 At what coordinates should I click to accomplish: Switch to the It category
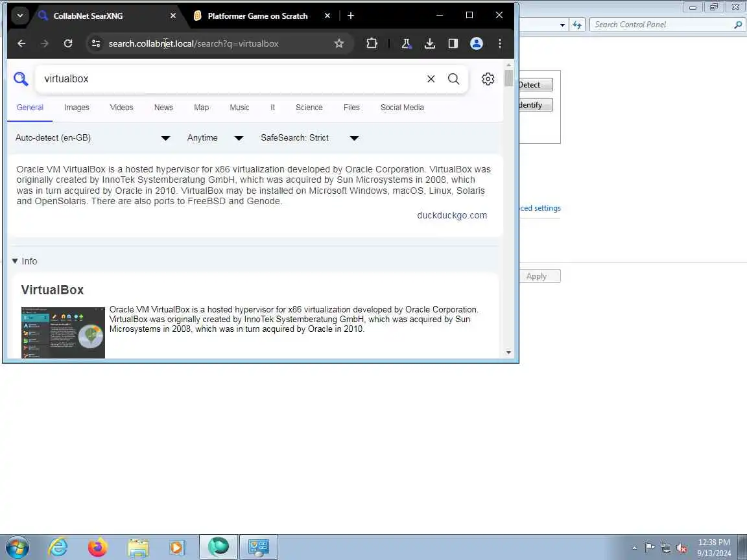pyautogui.click(x=273, y=108)
